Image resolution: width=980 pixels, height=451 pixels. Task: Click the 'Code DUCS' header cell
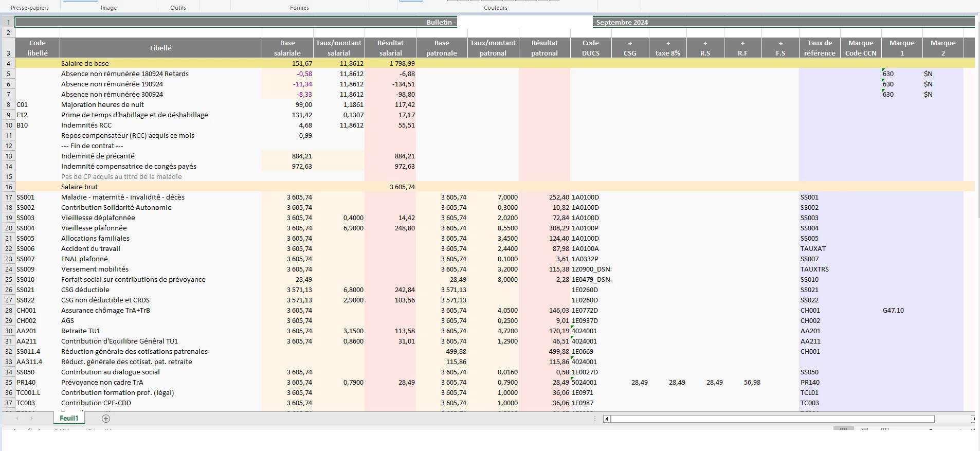click(x=590, y=48)
